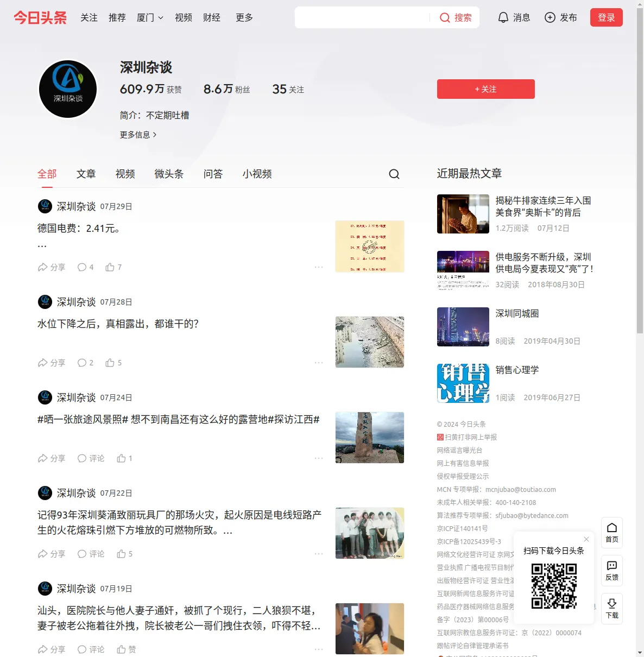The width and height of the screenshot is (644, 657).
Task: Close the QR code download popup
Action: [x=586, y=539]
